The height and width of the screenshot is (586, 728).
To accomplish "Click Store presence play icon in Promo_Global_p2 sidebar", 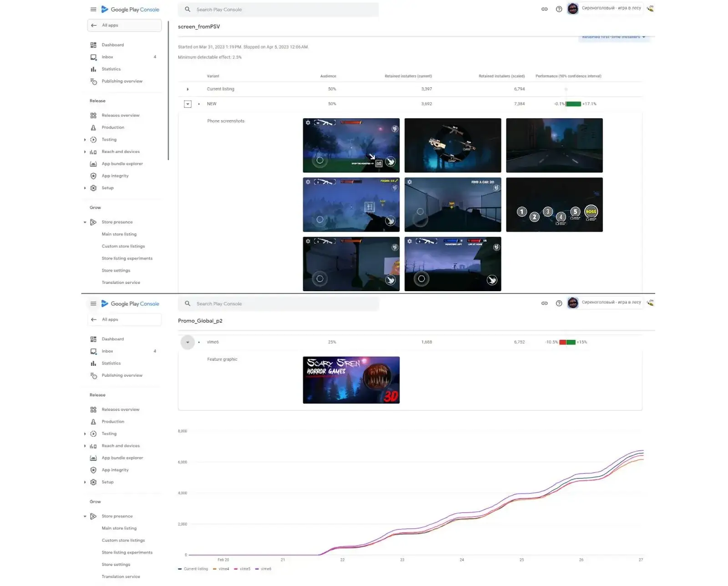I will point(93,516).
